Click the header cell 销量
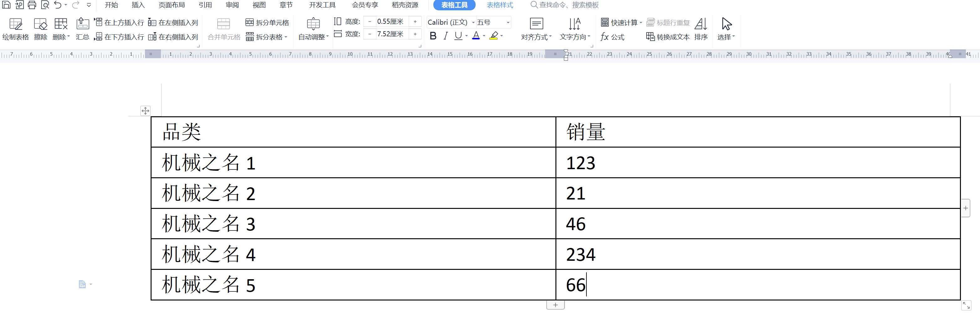Image resolution: width=980 pixels, height=328 pixels. pos(758,132)
